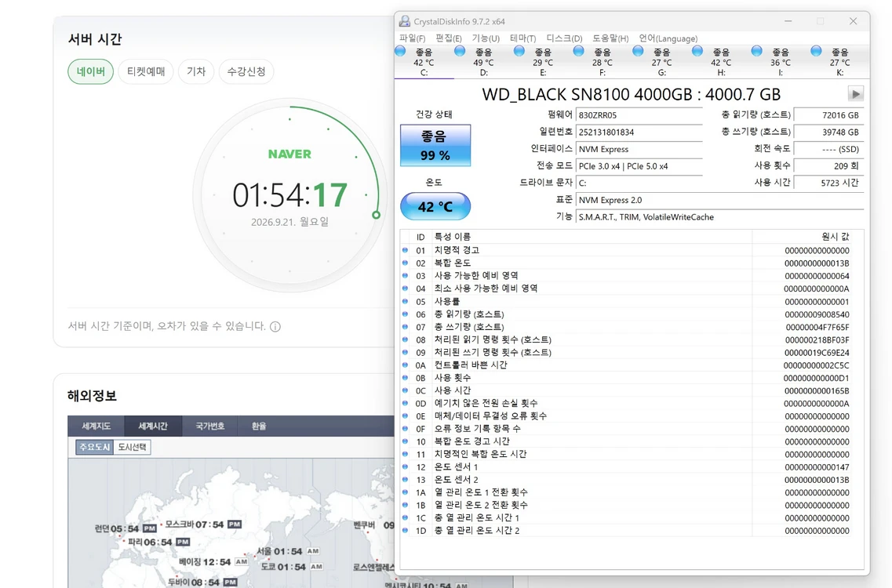892x588 pixels.
Task: Switch to the 세계지도 tab
Action: (96, 426)
